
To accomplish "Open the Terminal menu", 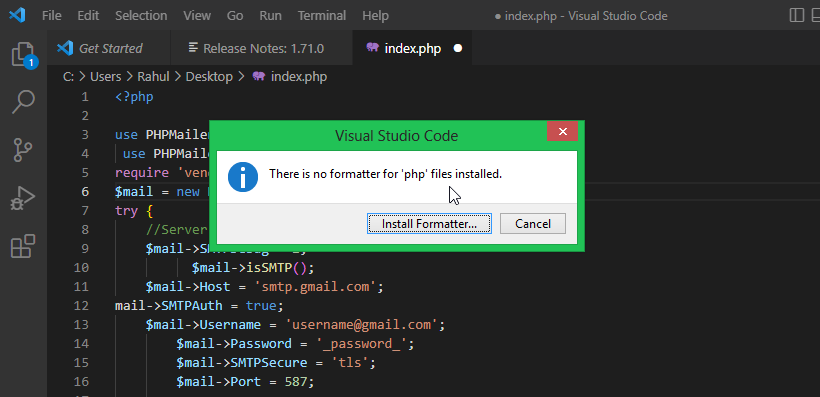I will coord(322,16).
